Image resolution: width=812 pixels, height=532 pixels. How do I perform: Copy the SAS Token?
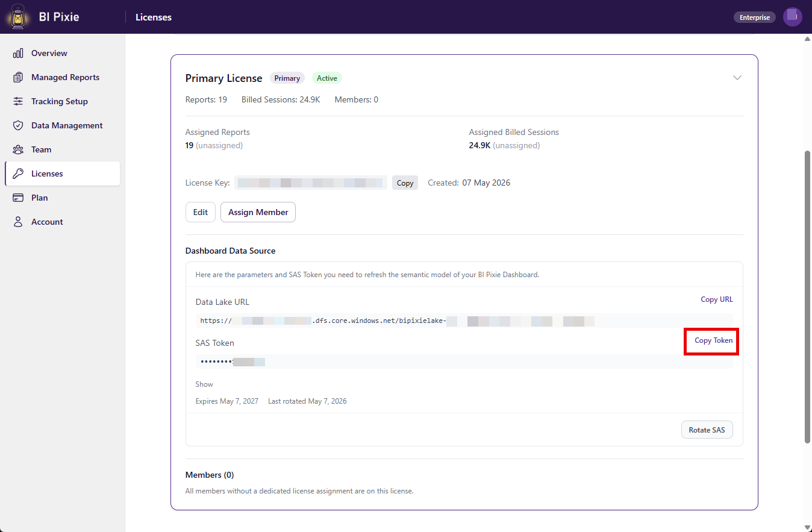click(714, 340)
